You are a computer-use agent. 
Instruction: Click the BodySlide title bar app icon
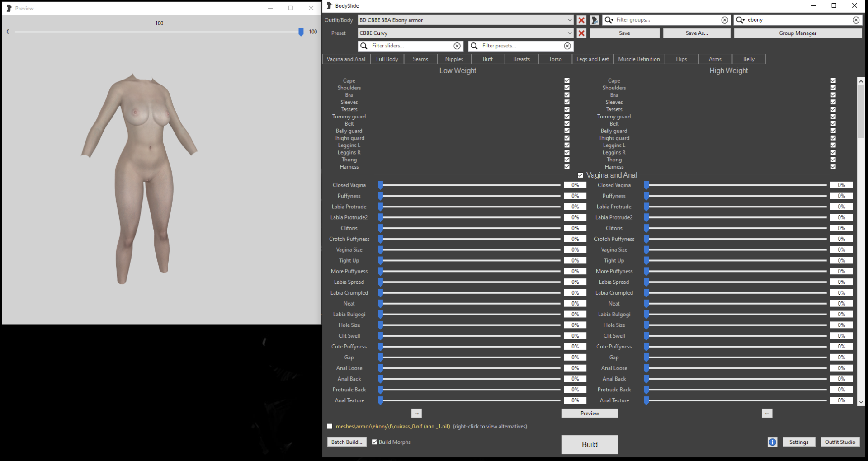click(329, 5)
